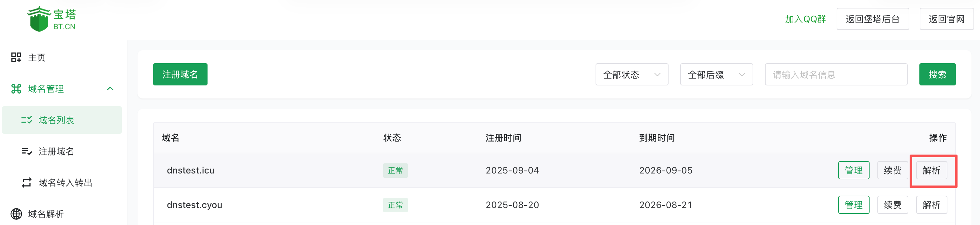Viewport: 980px width, 225px height.
Task: Open the 全部状态 status dropdown
Action: (631, 75)
